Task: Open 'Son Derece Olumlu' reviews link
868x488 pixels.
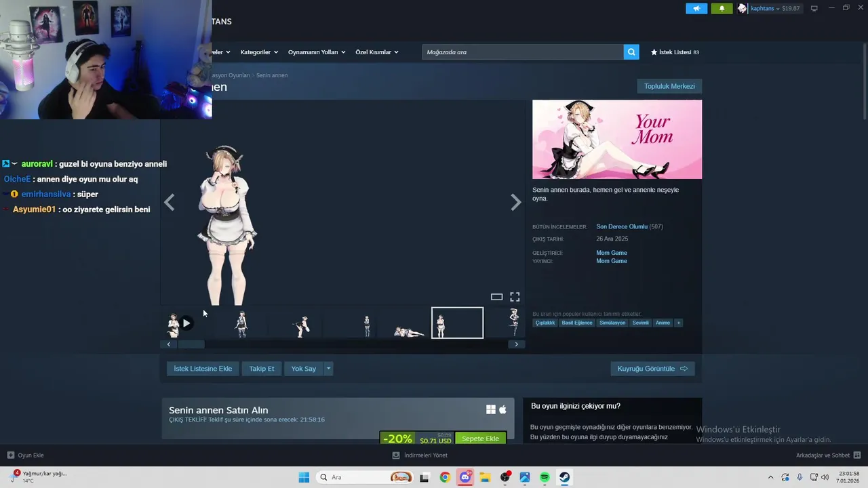Action: 622,226
